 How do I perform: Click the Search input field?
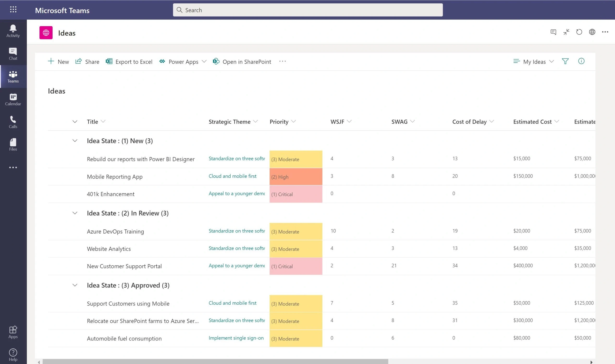tap(307, 10)
